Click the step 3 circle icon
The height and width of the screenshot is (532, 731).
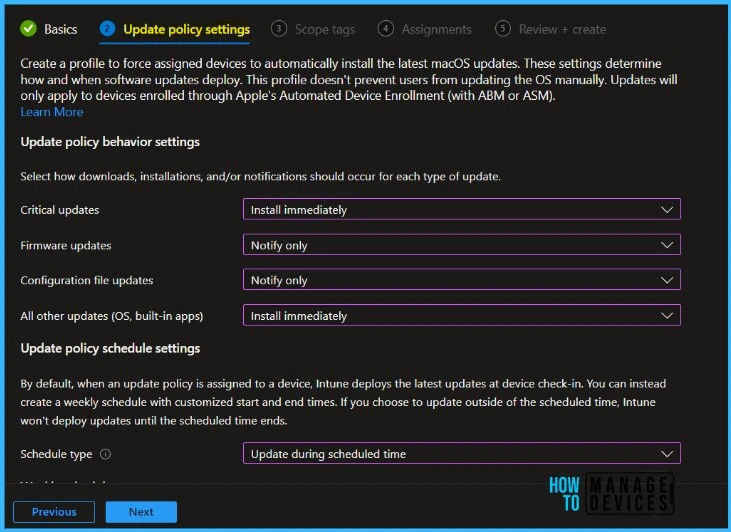pos(279,29)
